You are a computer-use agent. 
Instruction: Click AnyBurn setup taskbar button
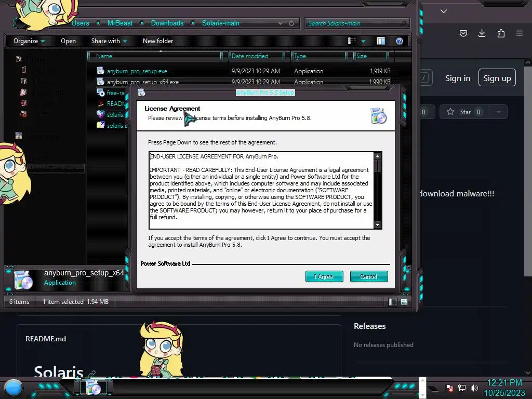[94, 388]
